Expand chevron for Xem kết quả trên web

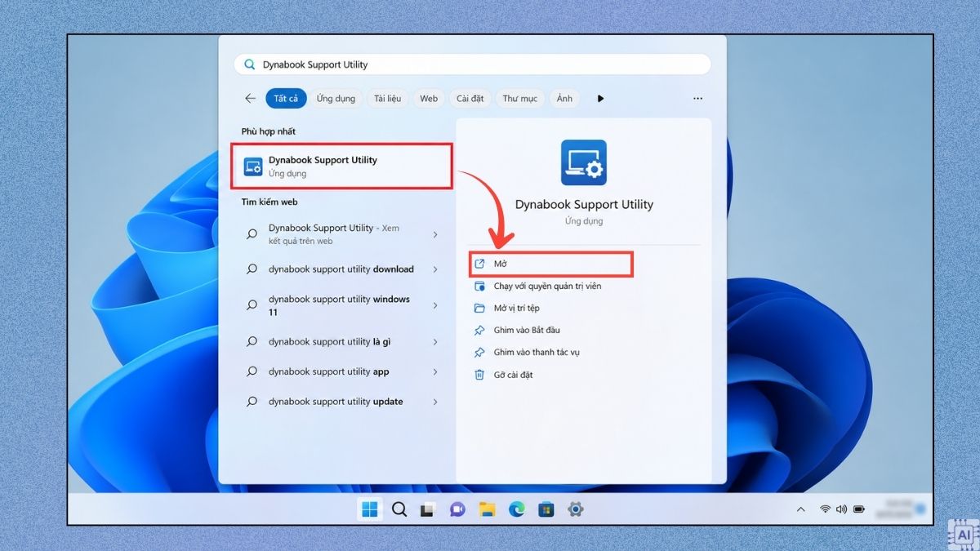click(x=435, y=234)
